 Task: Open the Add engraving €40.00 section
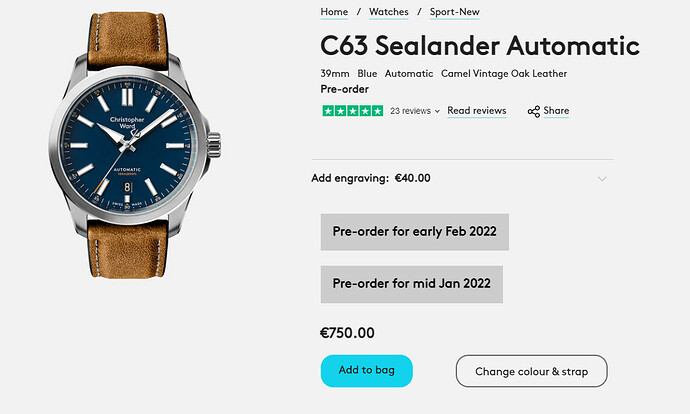[462, 178]
